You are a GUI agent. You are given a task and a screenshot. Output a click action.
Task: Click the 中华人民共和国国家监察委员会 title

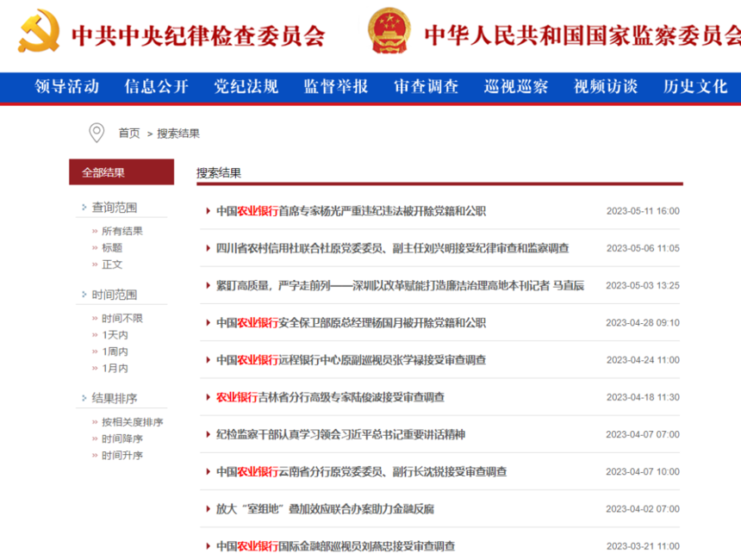[x=582, y=35]
